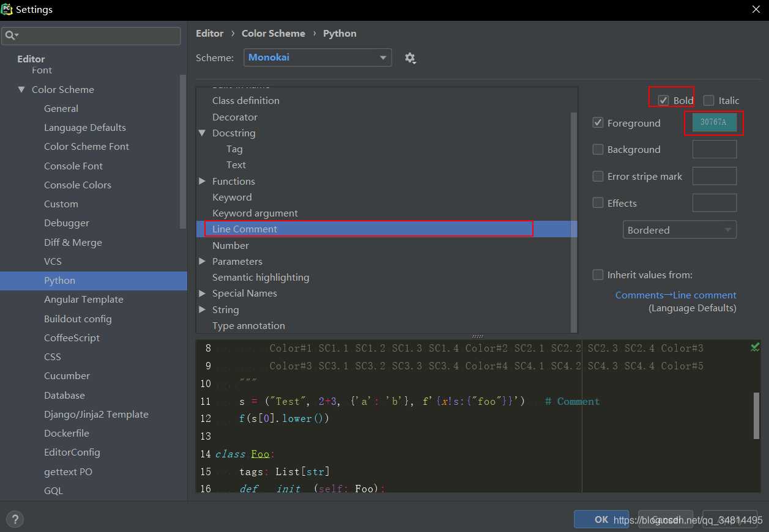Viewport: 769px width, 532px height.
Task: Select Semantic highlighting in attributes list
Action: (x=261, y=277)
